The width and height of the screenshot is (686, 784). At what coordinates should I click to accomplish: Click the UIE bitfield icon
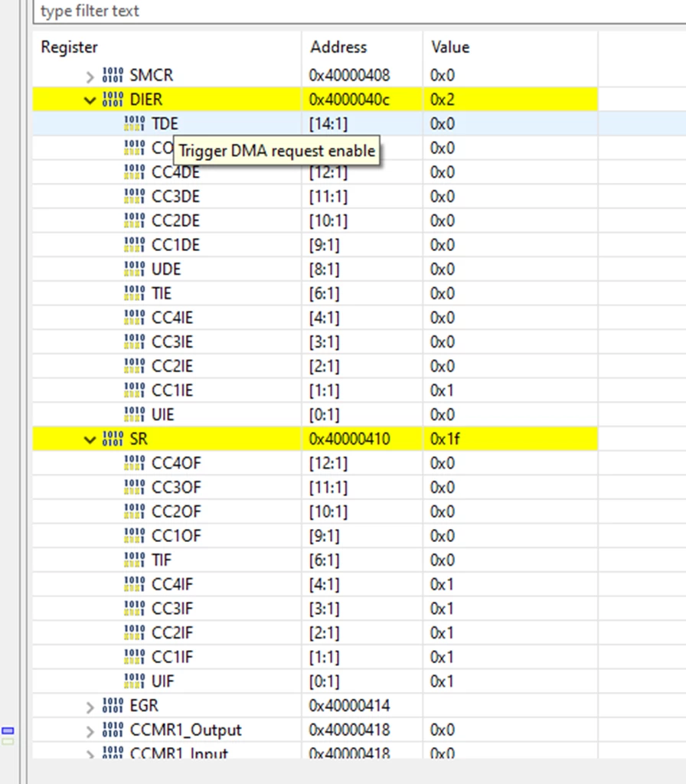[135, 414]
